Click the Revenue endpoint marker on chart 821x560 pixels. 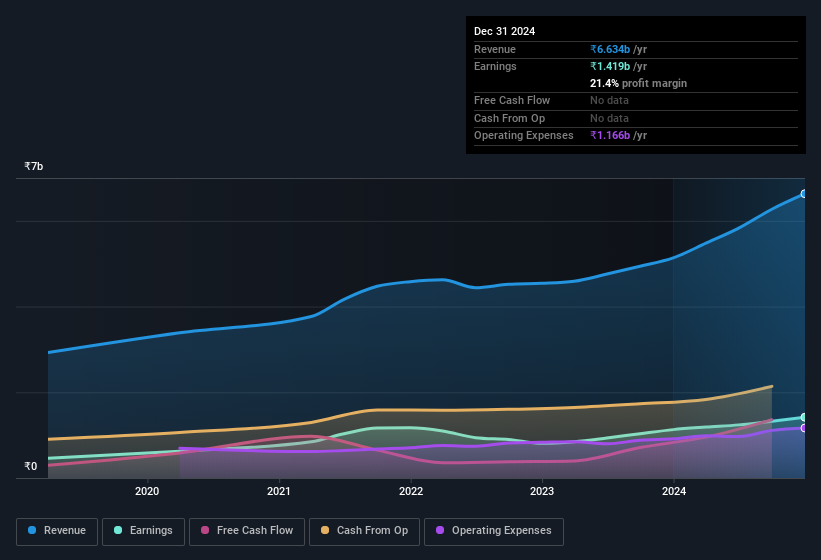click(x=804, y=194)
